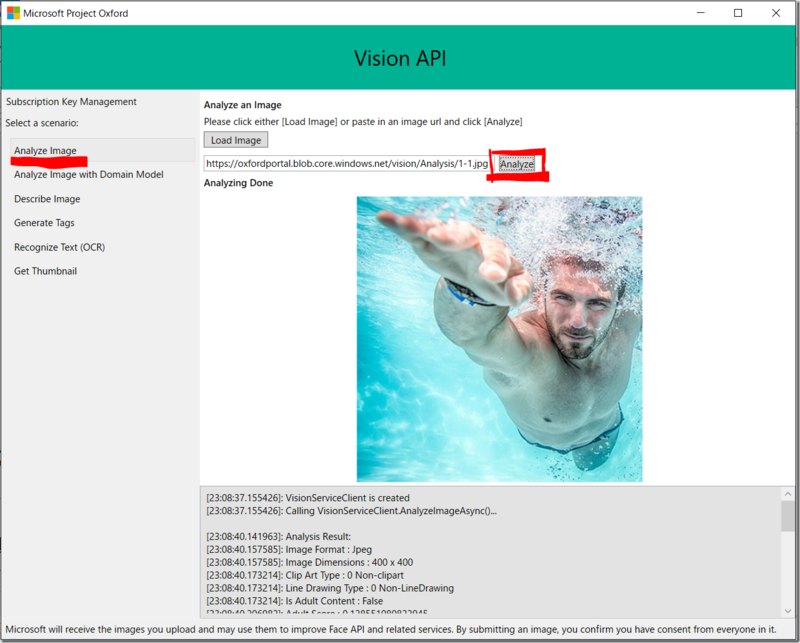Click log line 'Analysis Result:'
This screenshot has height=643, width=800.
coord(279,536)
